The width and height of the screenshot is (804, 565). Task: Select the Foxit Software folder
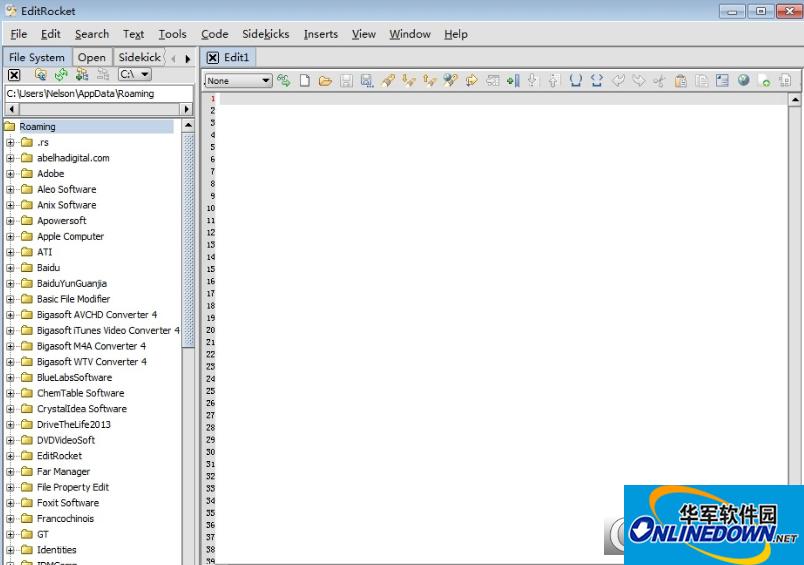click(67, 503)
